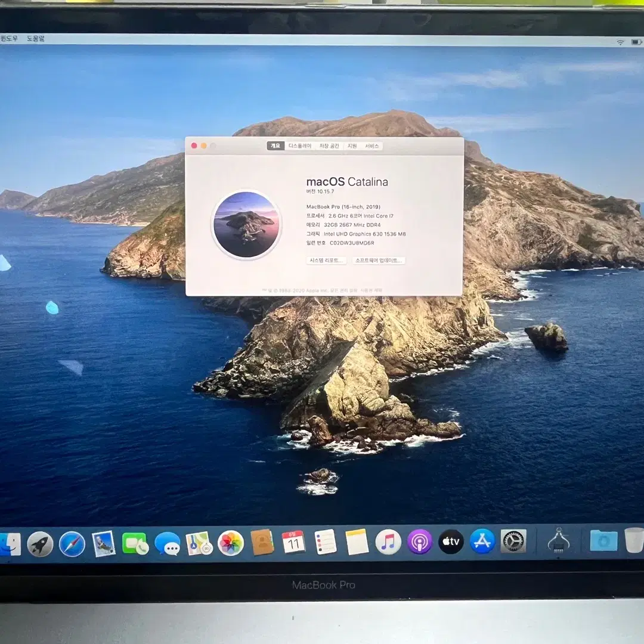The width and height of the screenshot is (644, 644).
Task: Switch to the 저장 공간 tab
Action: click(329, 146)
